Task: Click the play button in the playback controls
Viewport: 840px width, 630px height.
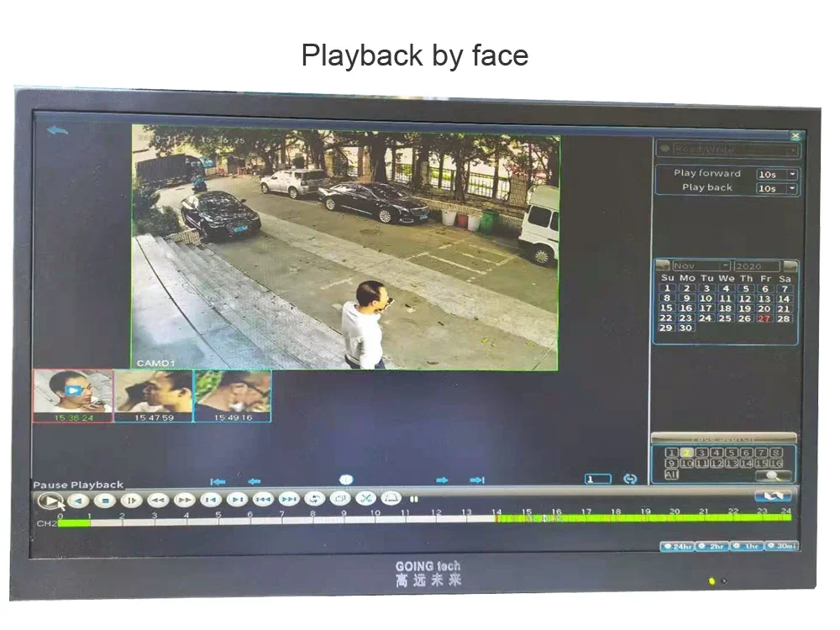Action: [50, 501]
